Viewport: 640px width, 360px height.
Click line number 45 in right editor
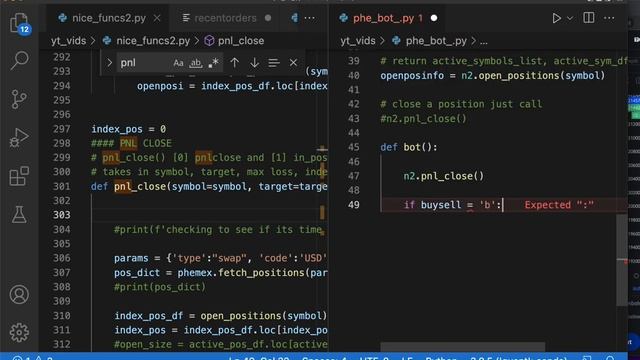[354, 147]
